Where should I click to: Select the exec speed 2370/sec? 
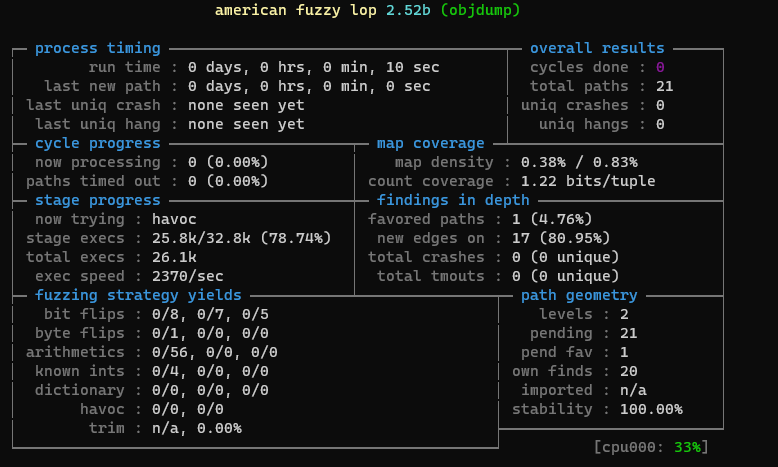[x=188, y=276]
